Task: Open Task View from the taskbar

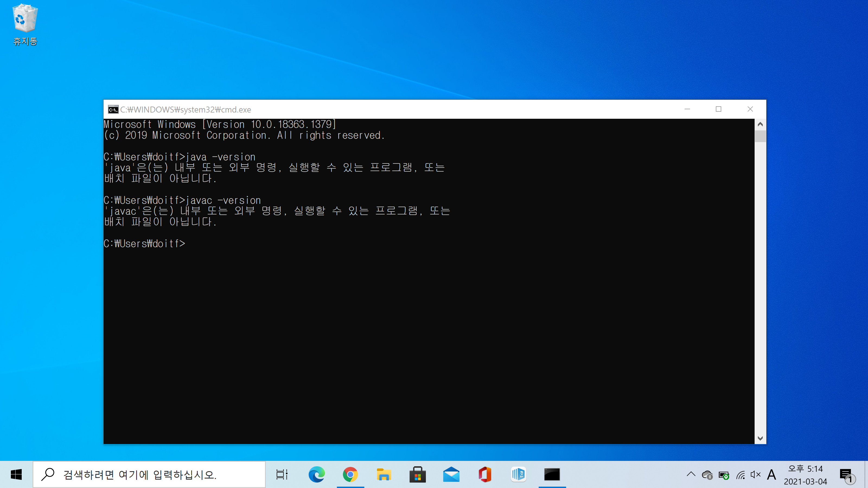Action: coord(282,474)
